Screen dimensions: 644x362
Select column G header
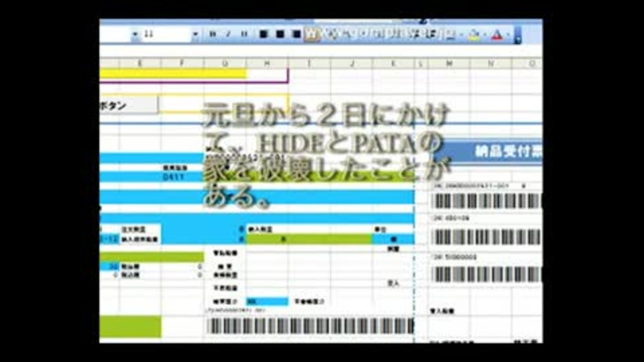(x=225, y=63)
